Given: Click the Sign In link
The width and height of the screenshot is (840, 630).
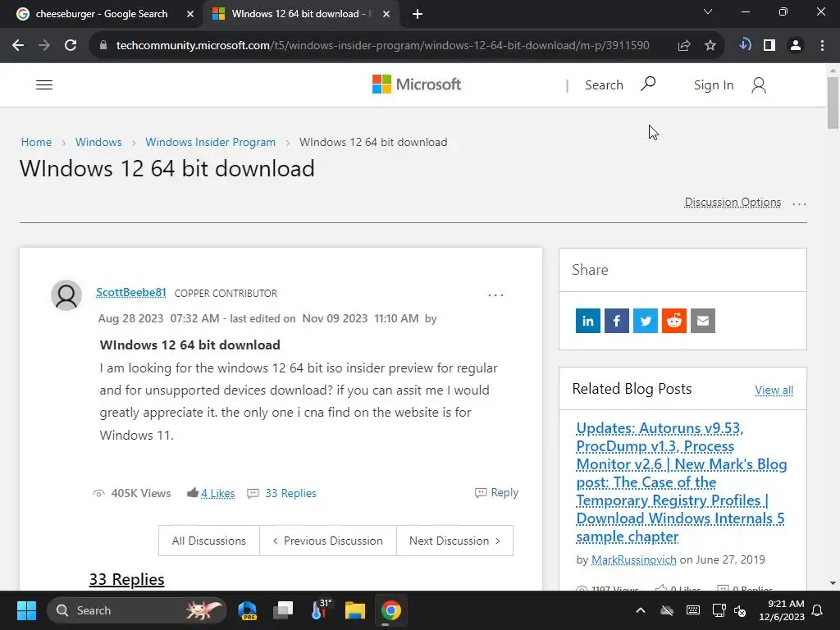Looking at the screenshot, I should tap(713, 84).
